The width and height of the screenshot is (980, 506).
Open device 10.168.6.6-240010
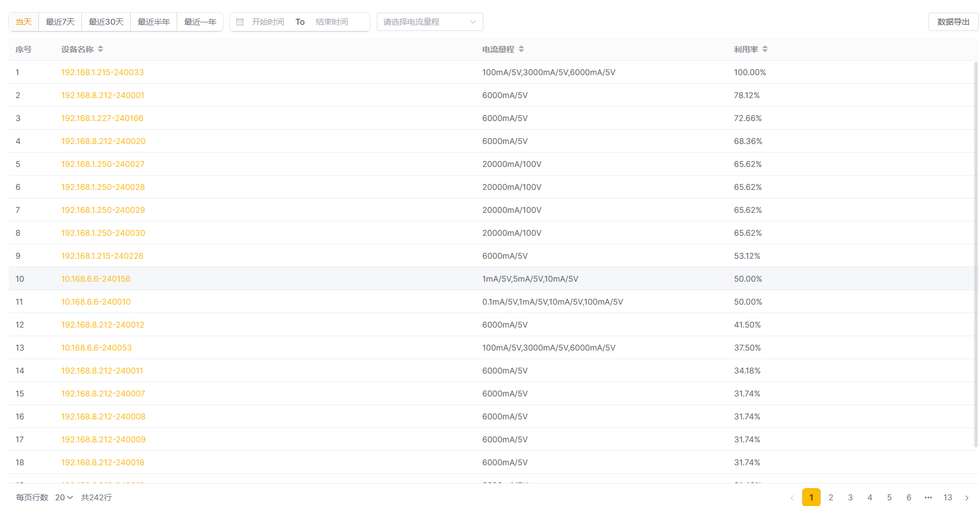pyautogui.click(x=96, y=302)
